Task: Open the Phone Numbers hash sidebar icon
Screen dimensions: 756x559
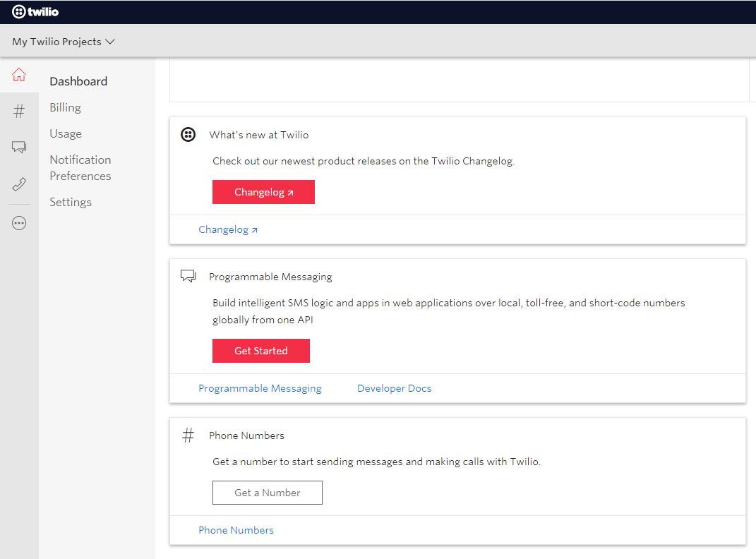Action: pyautogui.click(x=19, y=111)
